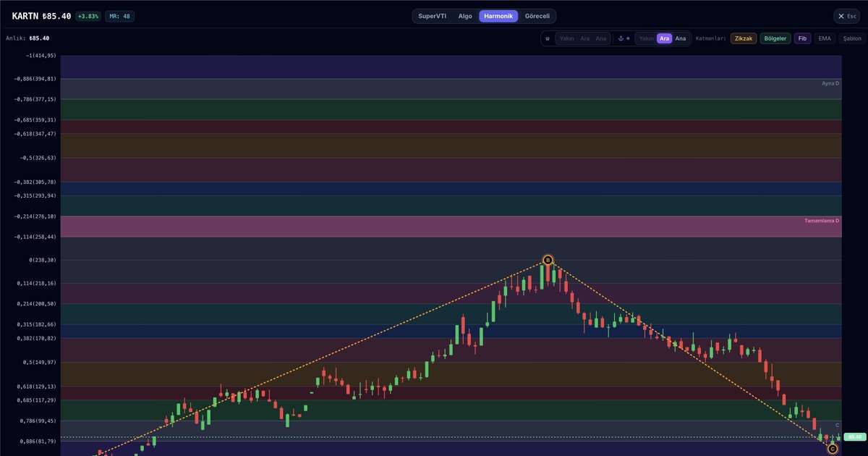
Task: Click the C pivot marker at the chart bottom
Action: tap(832, 449)
